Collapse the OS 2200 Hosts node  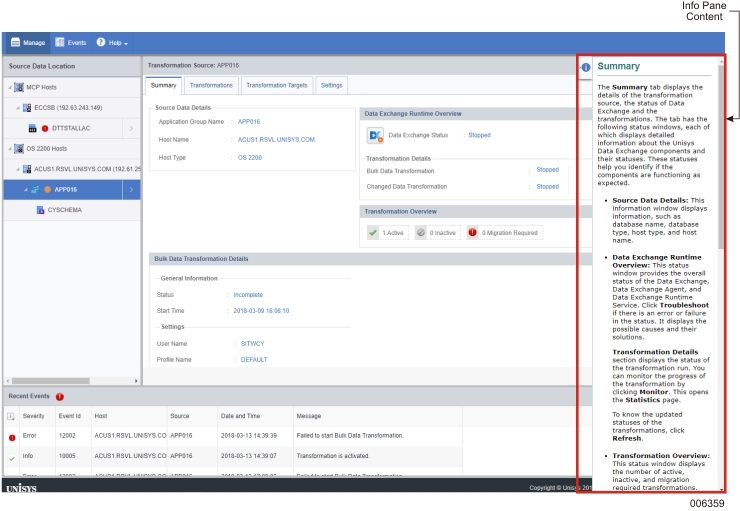click(x=10, y=149)
